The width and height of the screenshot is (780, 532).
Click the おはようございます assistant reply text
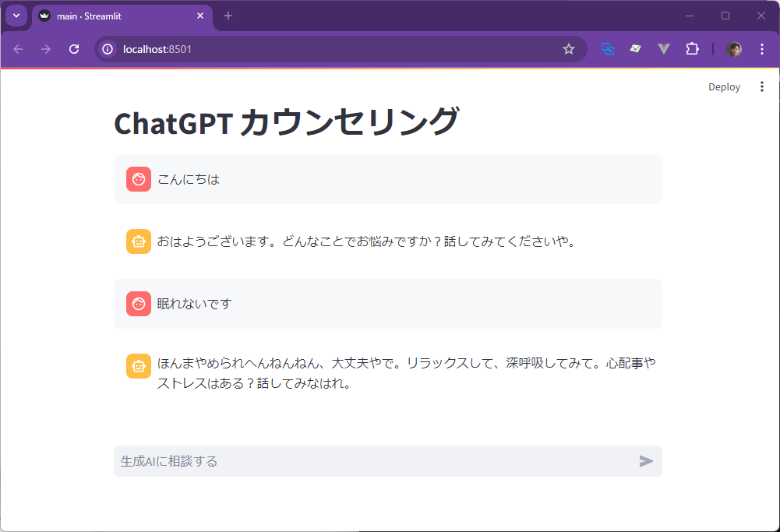[x=367, y=241]
